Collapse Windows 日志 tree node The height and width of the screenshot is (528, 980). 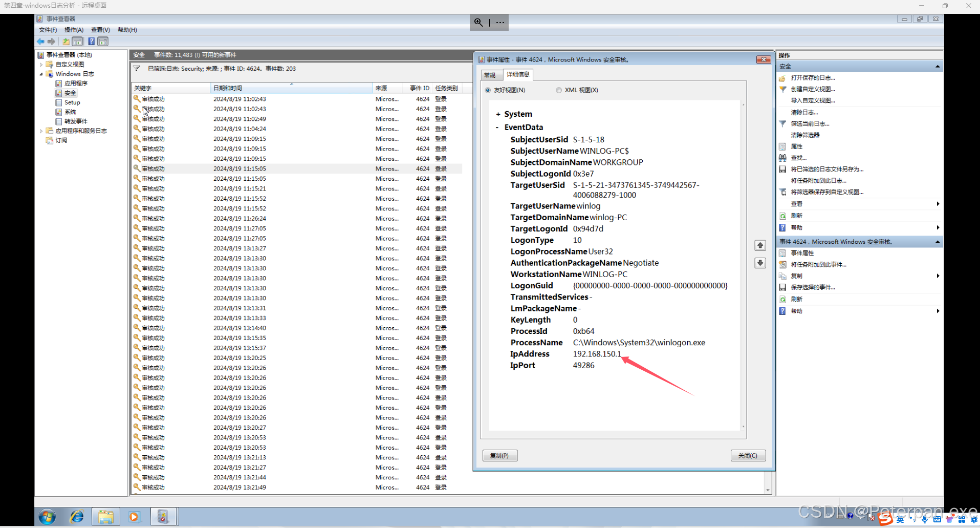[41, 74]
